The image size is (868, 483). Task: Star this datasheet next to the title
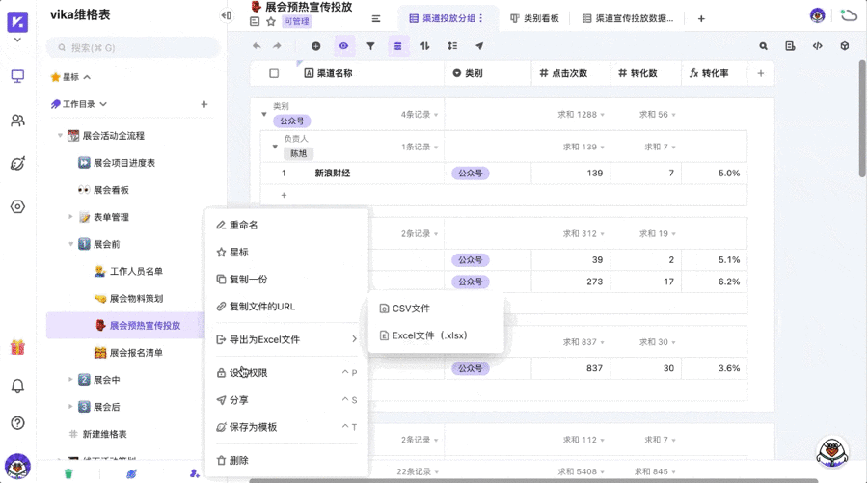271,21
